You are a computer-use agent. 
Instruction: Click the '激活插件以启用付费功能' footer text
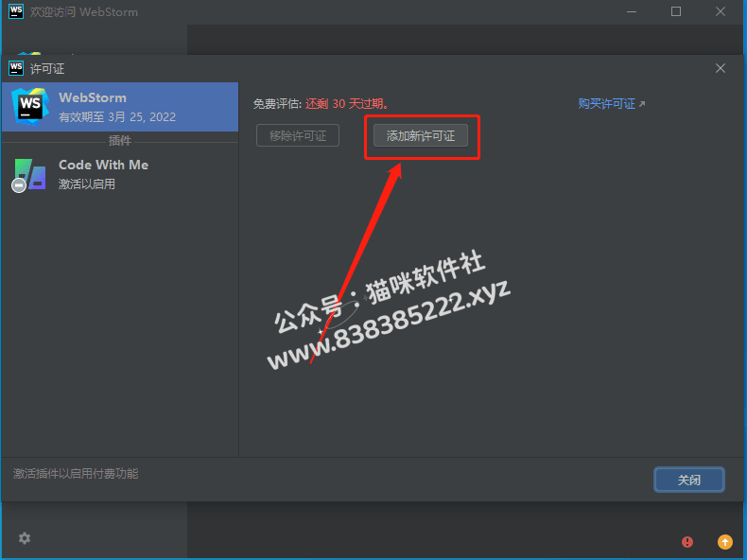(76, 473)
